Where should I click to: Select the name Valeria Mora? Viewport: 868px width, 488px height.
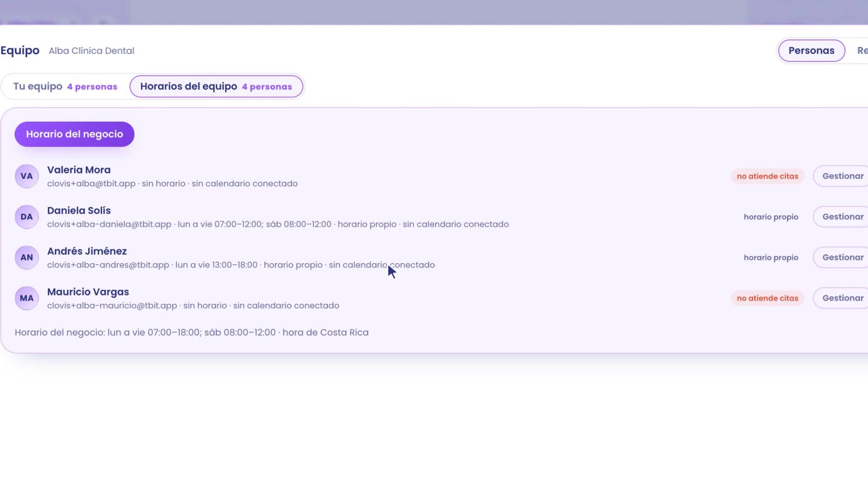[79, 170]
